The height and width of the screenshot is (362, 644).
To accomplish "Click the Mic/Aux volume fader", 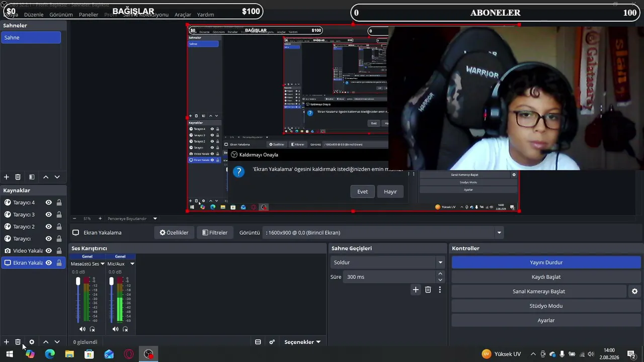I will 111,282.
